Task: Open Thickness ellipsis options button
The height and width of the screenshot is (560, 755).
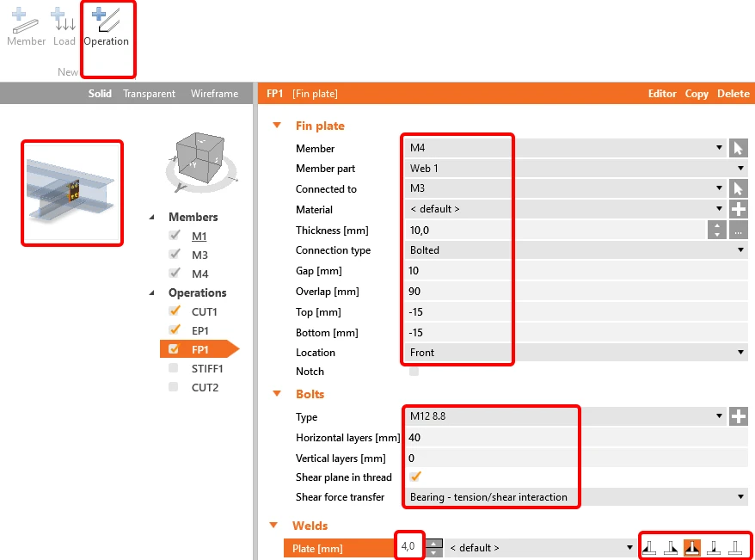Action: (738, 231)
